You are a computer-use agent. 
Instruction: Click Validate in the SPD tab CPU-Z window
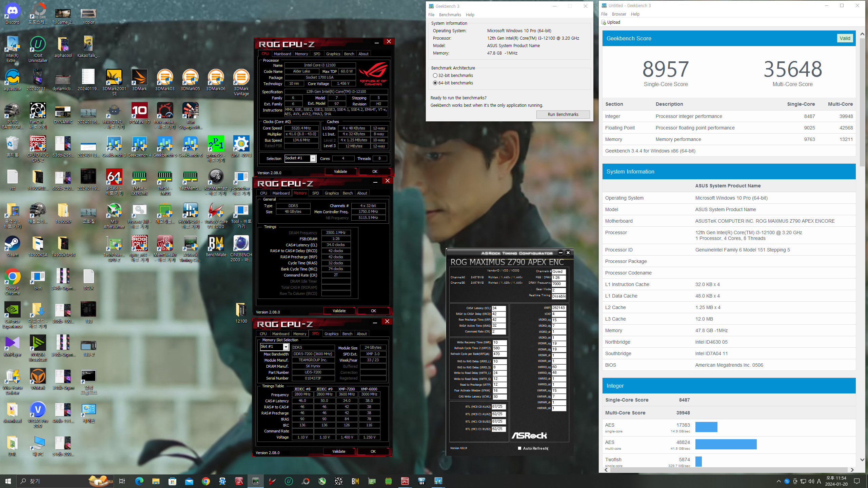click(x=339, y=451)
